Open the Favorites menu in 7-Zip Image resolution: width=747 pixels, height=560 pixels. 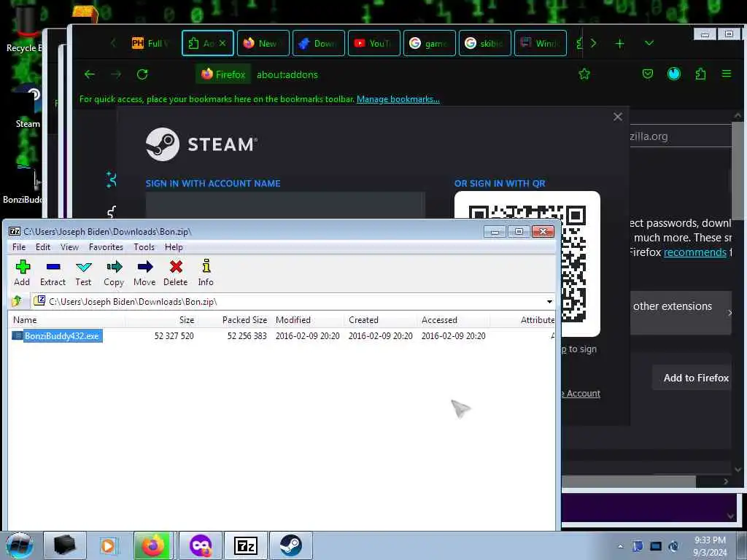(106, 247)
